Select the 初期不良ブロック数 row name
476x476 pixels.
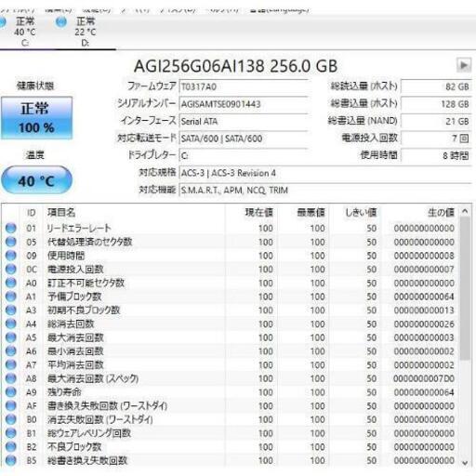84,310
